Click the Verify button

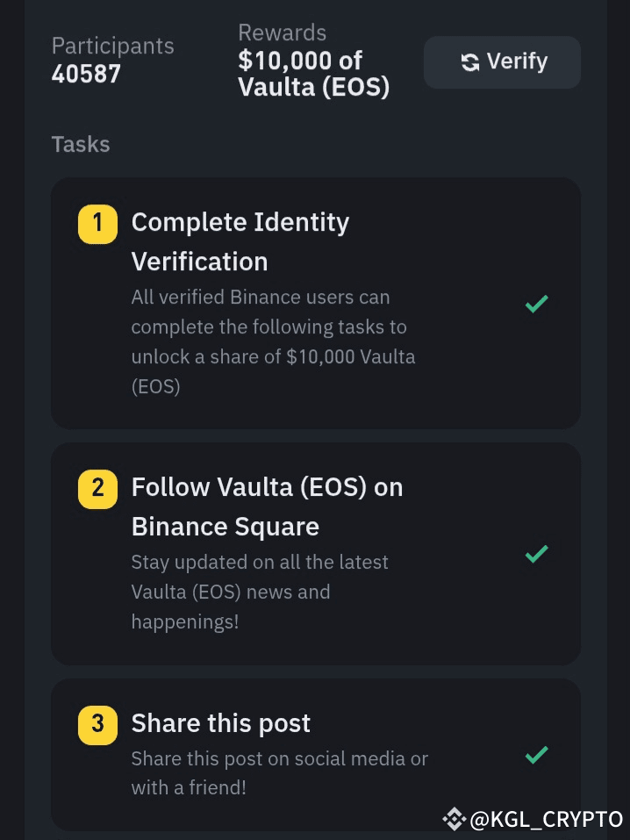click(x=502, y=61)
